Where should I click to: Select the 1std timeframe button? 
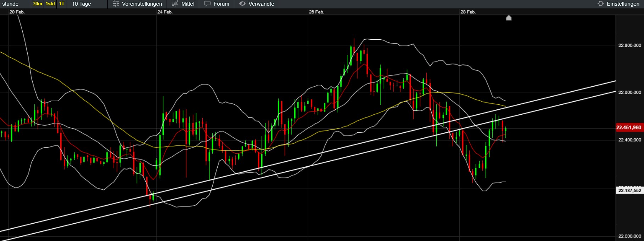[x=50, y=4]
